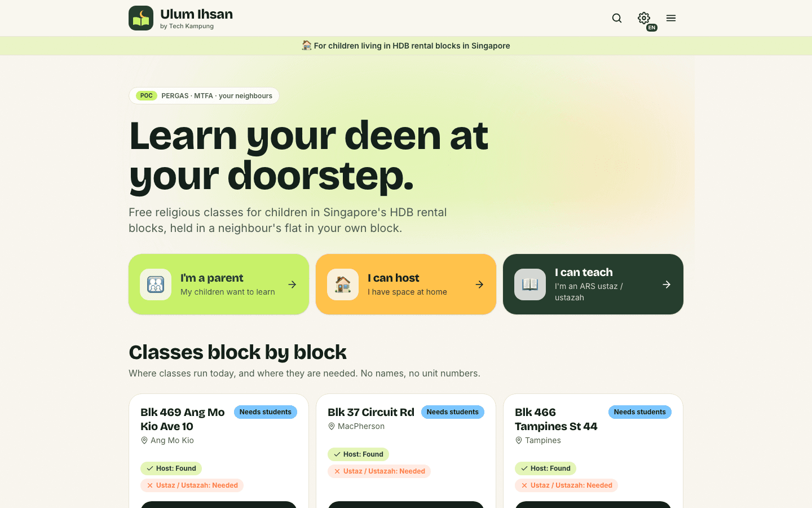Image resolution: width=812 pixels, height=508 pixels.
Task: Click 'PERGAS · MTFA · your neighbours' text
Action: (x=217, y=96)
